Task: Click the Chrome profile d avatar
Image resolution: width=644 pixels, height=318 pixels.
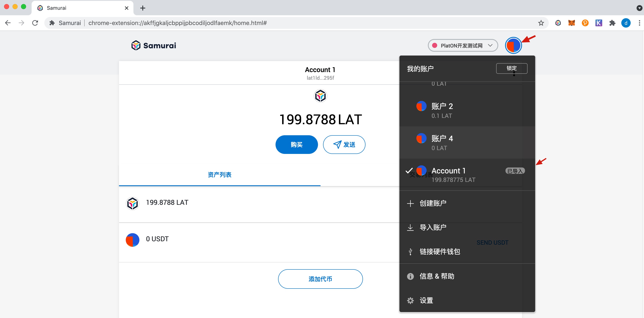Action: pos(626,23)
